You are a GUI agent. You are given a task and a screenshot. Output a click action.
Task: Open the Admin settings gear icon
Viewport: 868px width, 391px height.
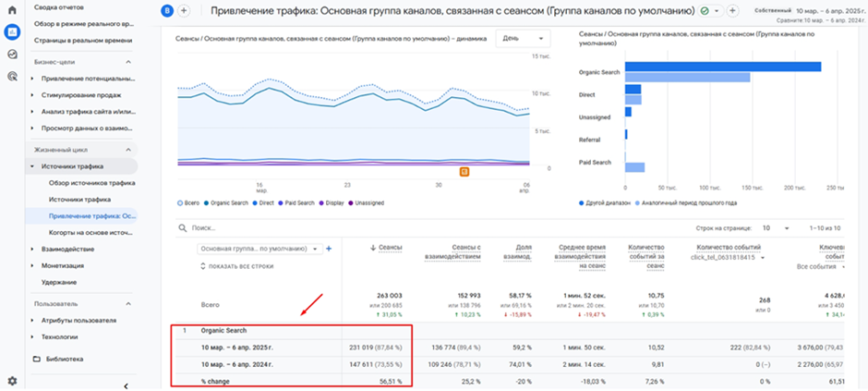click(x=12, y=380)
